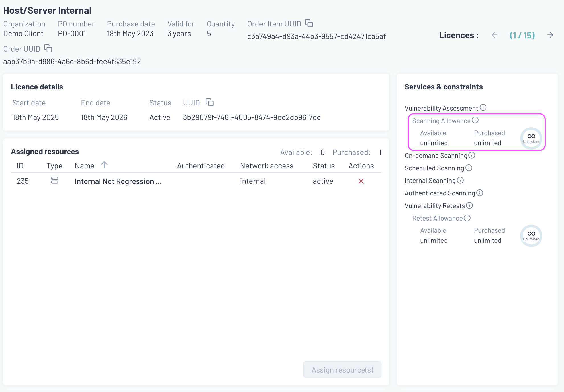Screen dimensions: 564x392
Task: Go to the next licence
Action: 550,35
